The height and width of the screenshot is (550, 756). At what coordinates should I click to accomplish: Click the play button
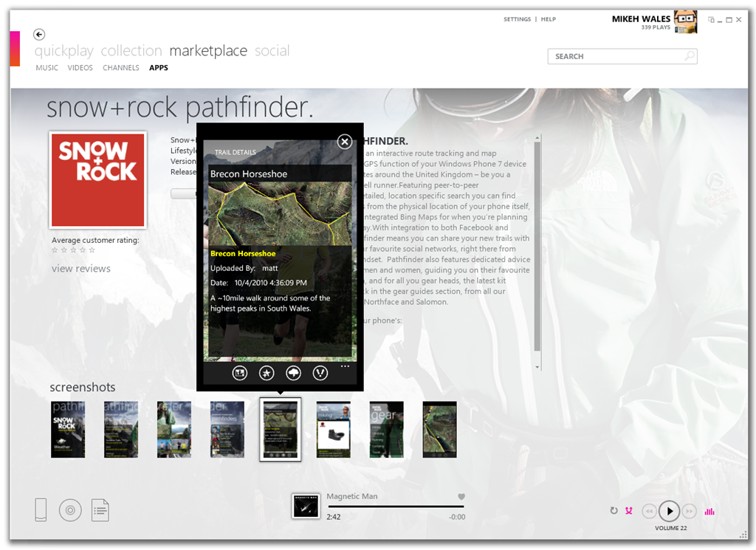[670, 511]
